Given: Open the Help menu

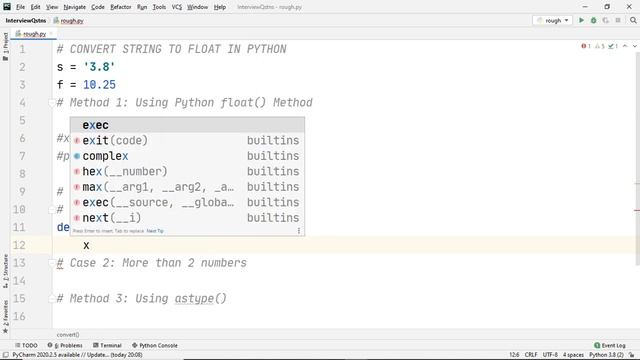Looking at the screenshot, I should (220, 7).
